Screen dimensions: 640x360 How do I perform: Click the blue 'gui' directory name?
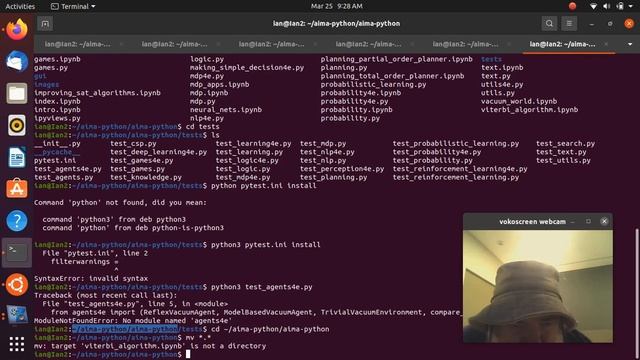pos(40,76)
